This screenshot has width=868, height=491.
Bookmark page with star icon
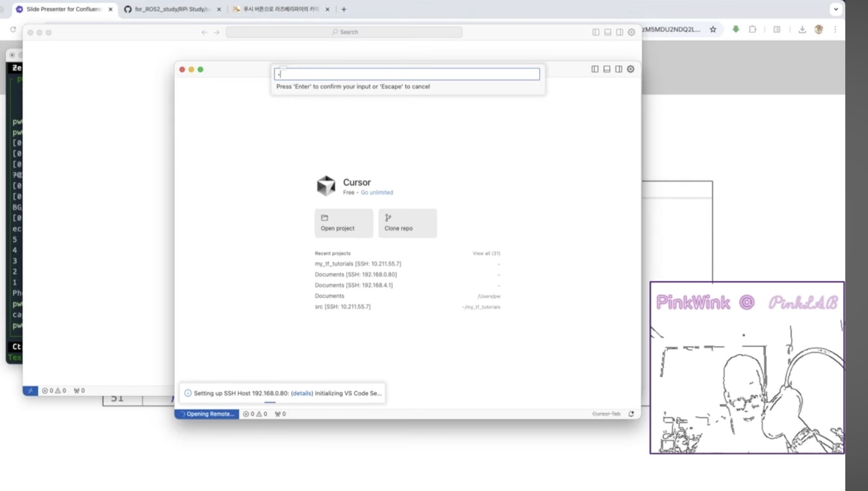pos(713,29)
